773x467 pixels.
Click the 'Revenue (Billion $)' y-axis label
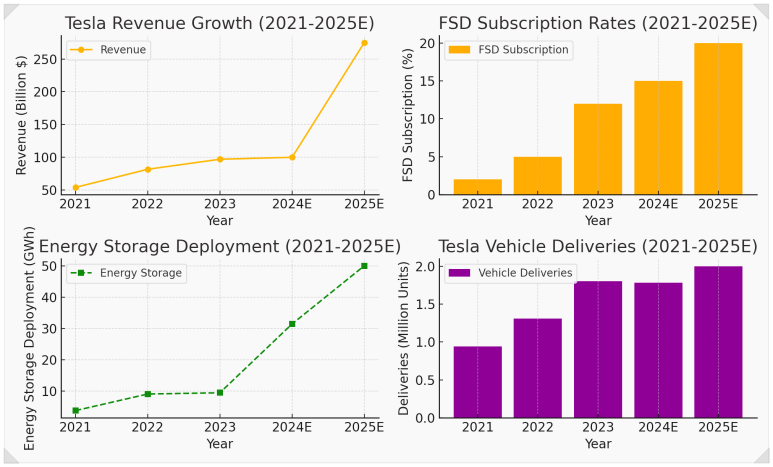tap(21, 115)
